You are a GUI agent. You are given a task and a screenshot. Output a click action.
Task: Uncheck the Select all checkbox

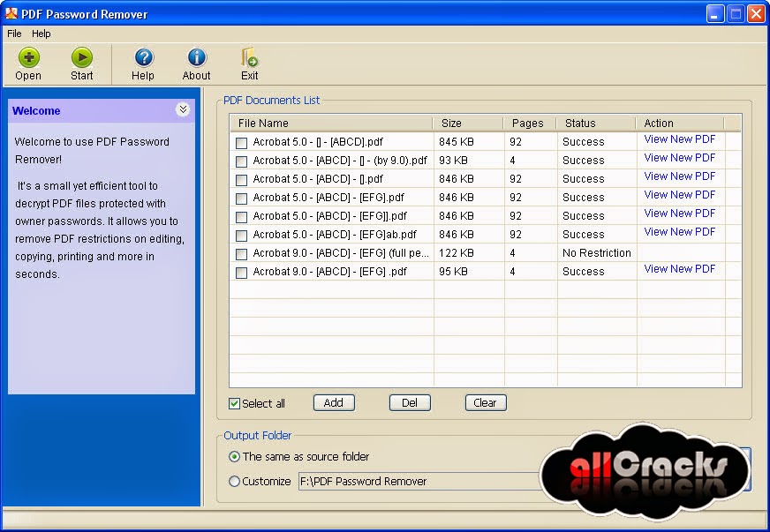click(234, 403)
